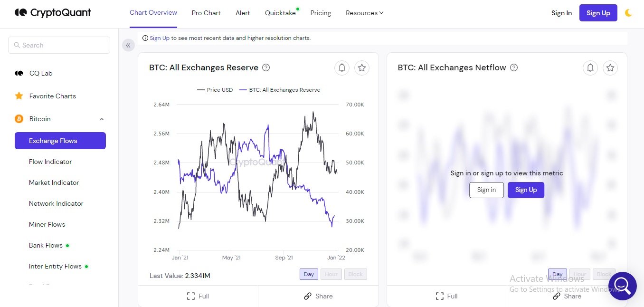Open the search chat bubble icon

pos(622,286)
